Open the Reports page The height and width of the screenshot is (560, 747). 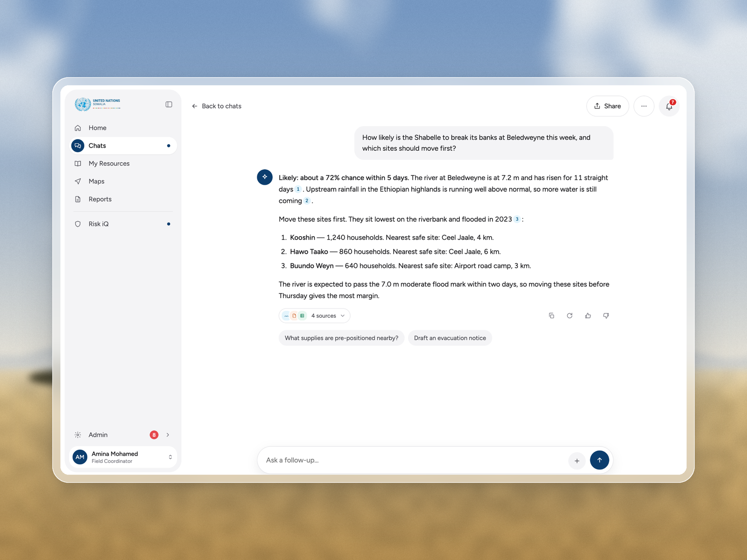click(123, 199)
